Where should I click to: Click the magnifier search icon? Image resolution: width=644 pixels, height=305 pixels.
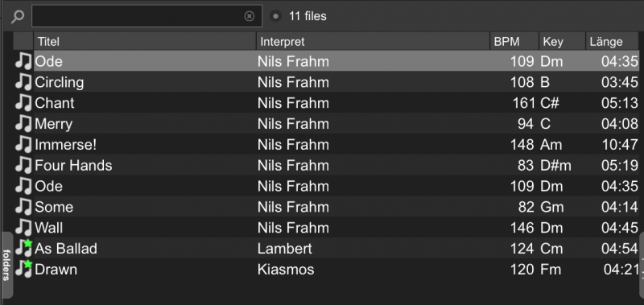click(x=18, y=16)
